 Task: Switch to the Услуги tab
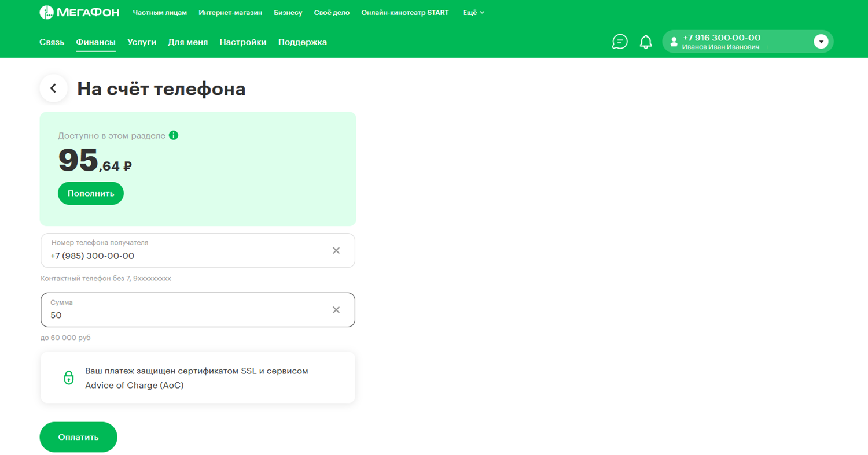(x=142, y=42)
